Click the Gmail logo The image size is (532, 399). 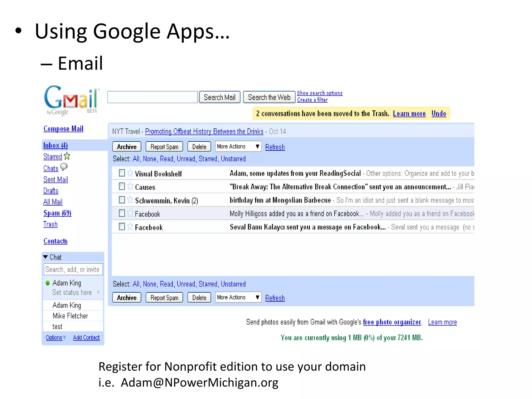tap(72, 100)
